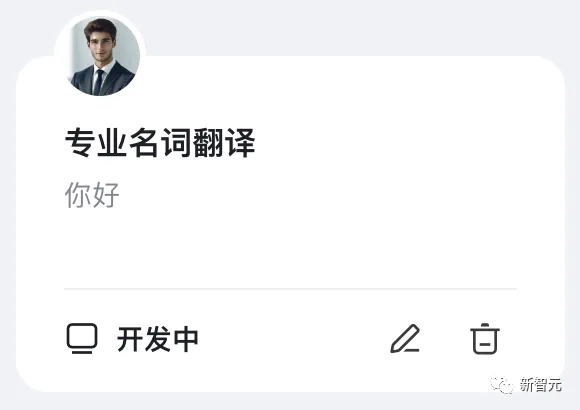
Task: Click the WeChat logo in the watermark
Action: [x=502, y=385]
